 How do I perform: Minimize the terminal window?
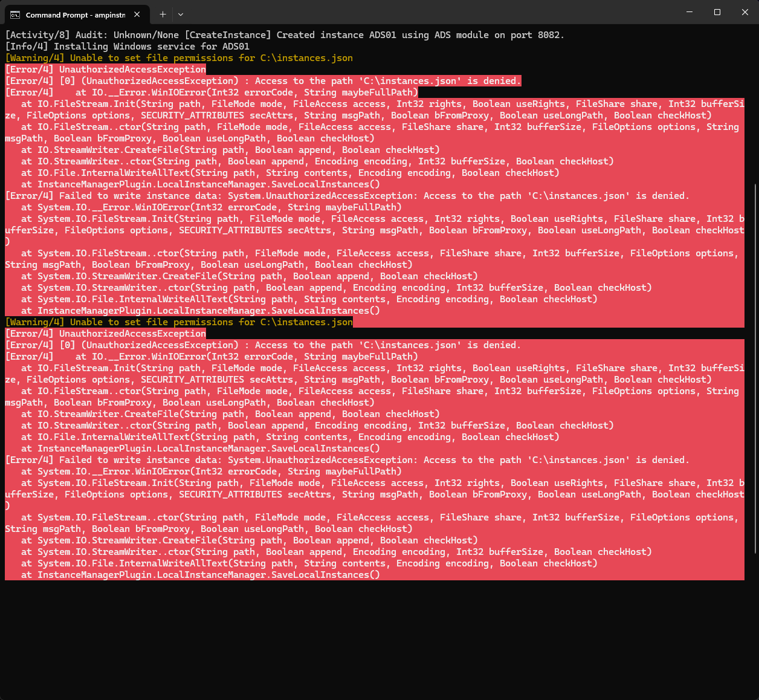tap(690, 12)
